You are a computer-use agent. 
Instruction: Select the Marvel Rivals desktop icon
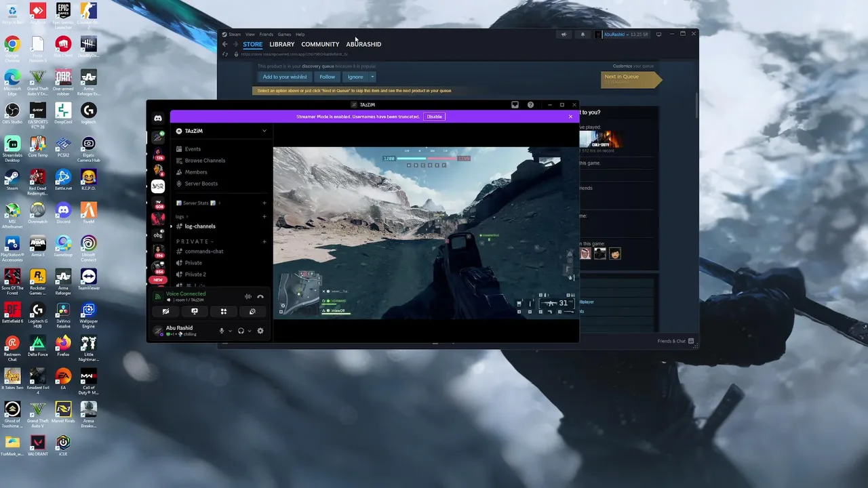(x=63, y=412)
